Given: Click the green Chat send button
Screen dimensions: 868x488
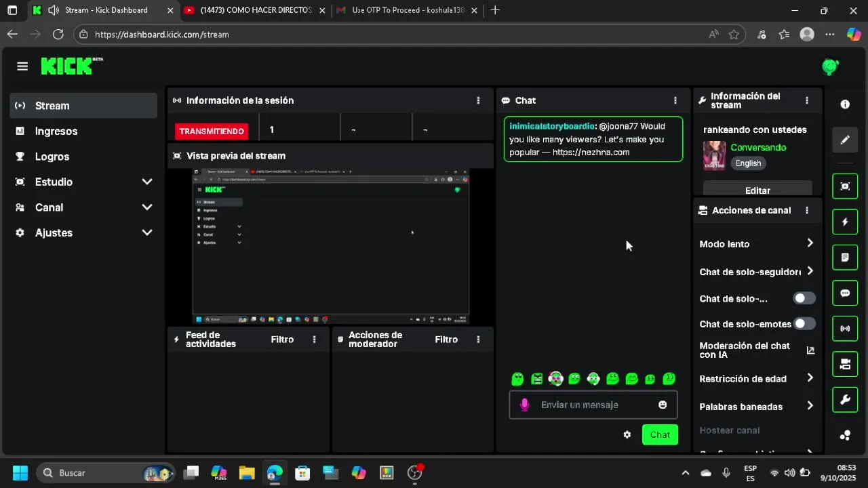Looking at the screenshot, I should (660, 434).
